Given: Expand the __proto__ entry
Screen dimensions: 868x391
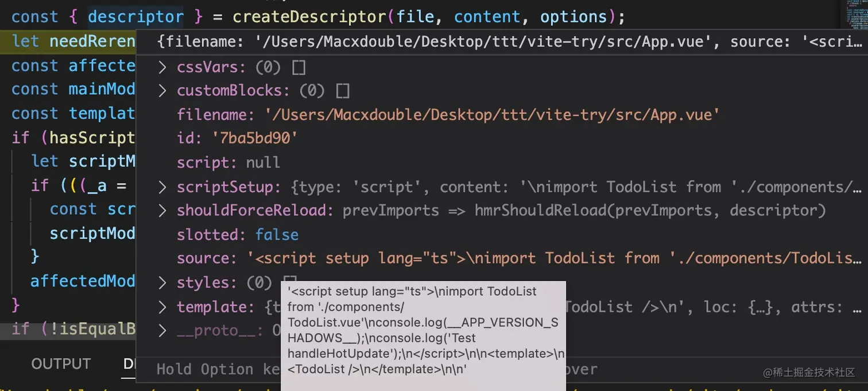Looking at the screenshot, I should coord(162,331).
